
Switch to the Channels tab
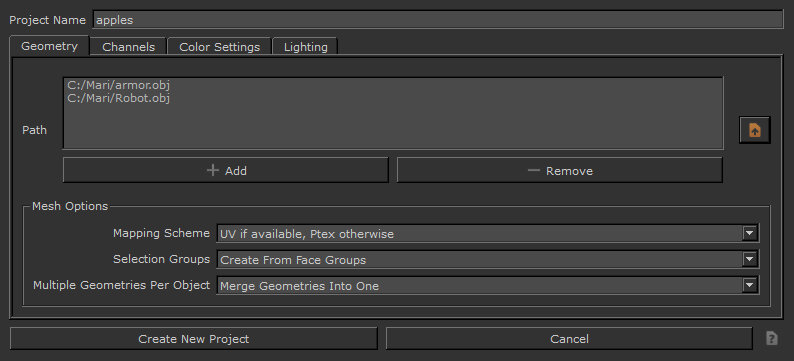[129, 47]
